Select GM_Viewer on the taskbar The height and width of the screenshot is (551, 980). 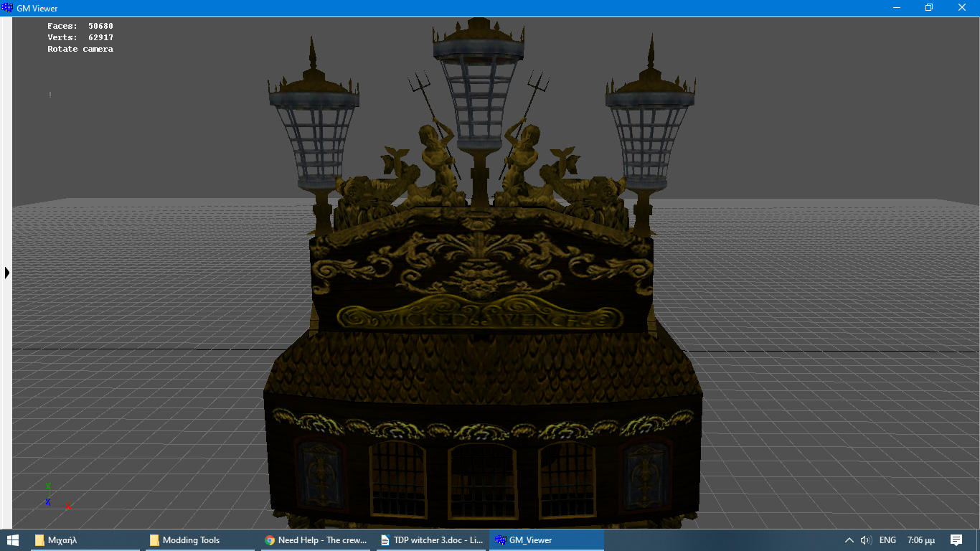coord(546,540)
